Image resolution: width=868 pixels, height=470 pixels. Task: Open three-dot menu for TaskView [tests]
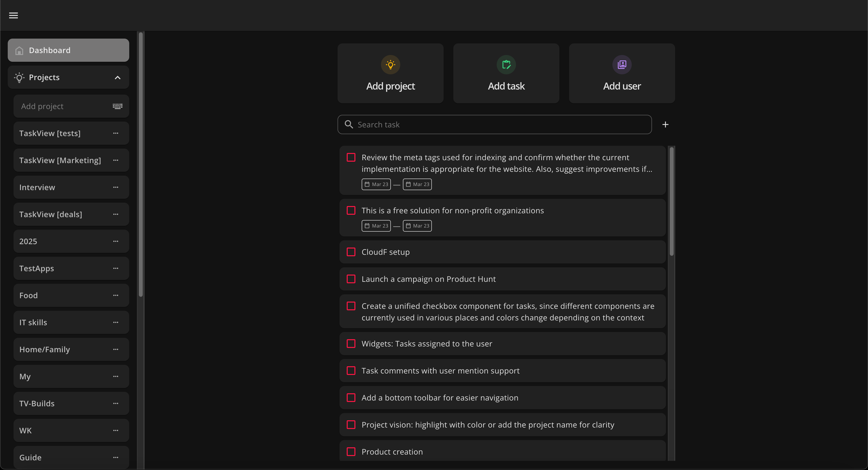pyautogui.click(x=115, y=133)
